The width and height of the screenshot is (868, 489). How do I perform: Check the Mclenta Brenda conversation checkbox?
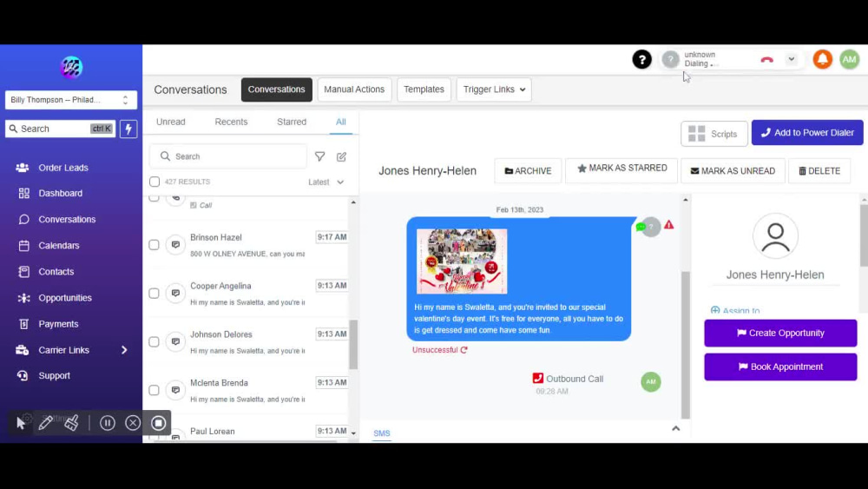pos(154,391)
